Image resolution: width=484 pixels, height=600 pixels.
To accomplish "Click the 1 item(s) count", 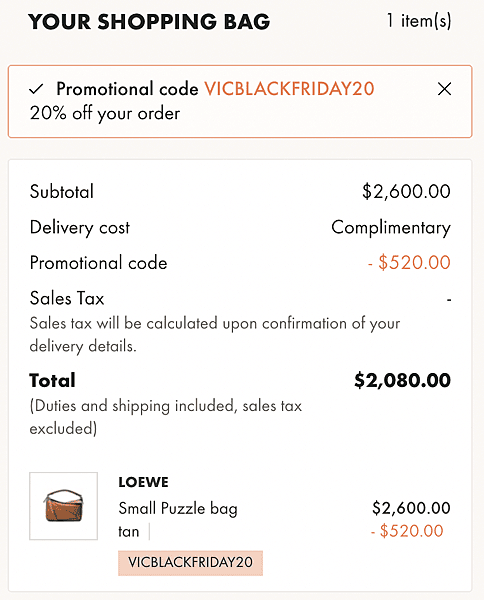I will 419,21.
